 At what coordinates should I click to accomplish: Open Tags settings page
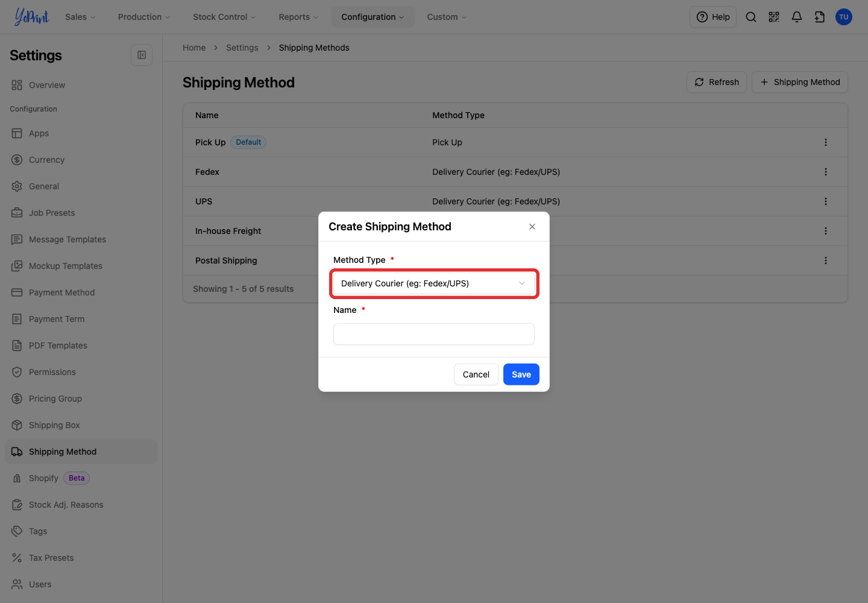click(x=81, y=531)
